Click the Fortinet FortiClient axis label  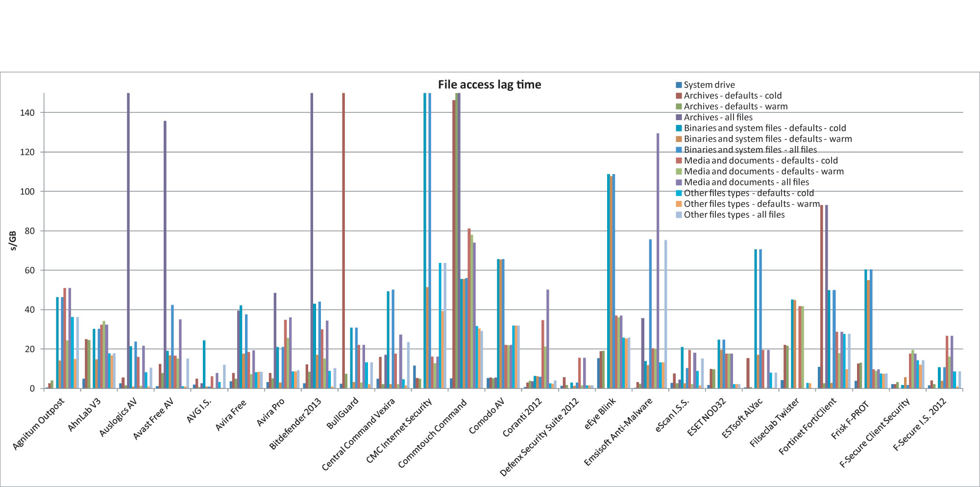808,426
